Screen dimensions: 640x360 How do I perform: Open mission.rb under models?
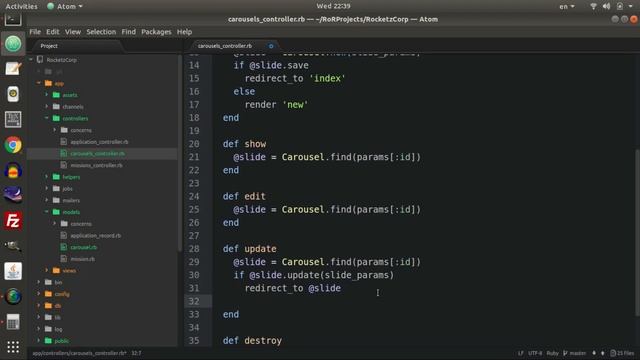[82, 259]
